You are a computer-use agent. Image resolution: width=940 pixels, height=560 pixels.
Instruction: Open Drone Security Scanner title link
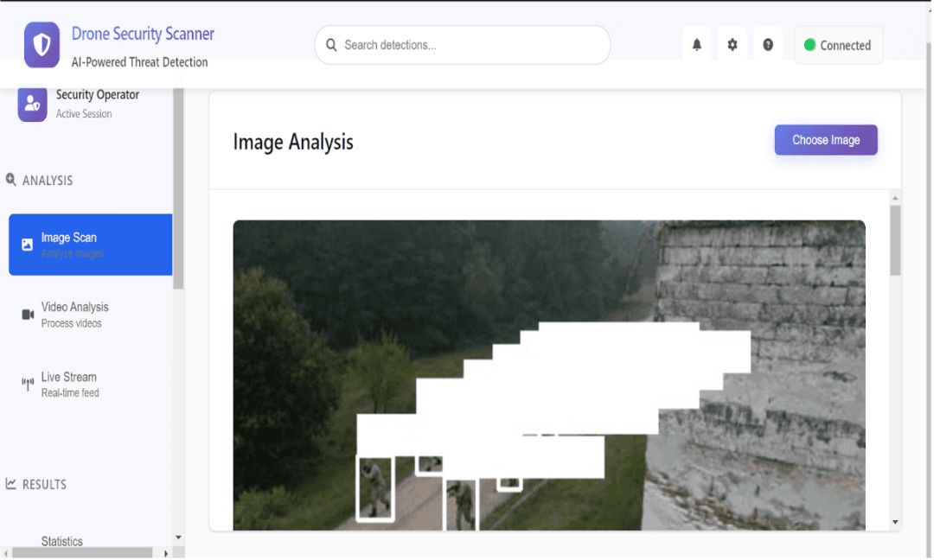point(142,33)
